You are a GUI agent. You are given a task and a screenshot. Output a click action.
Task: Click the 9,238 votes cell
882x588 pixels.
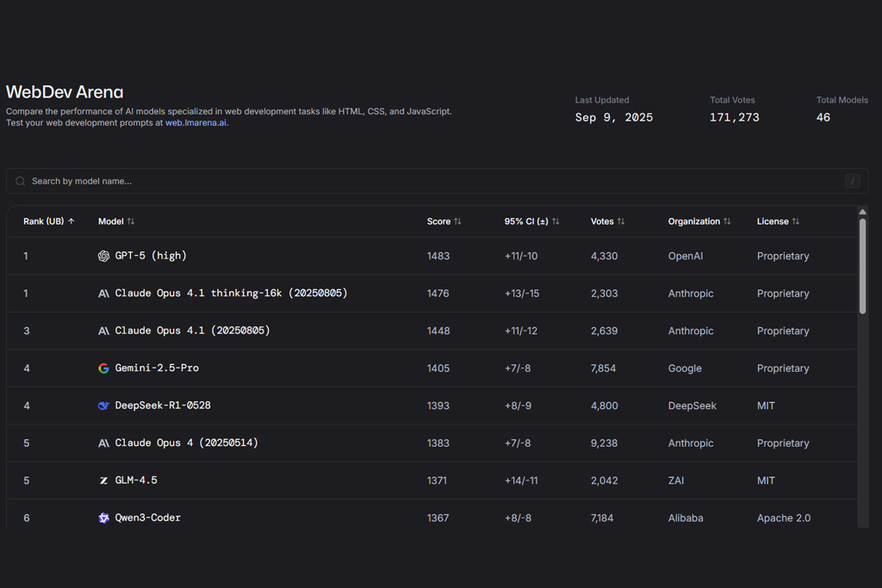[604, 443]
